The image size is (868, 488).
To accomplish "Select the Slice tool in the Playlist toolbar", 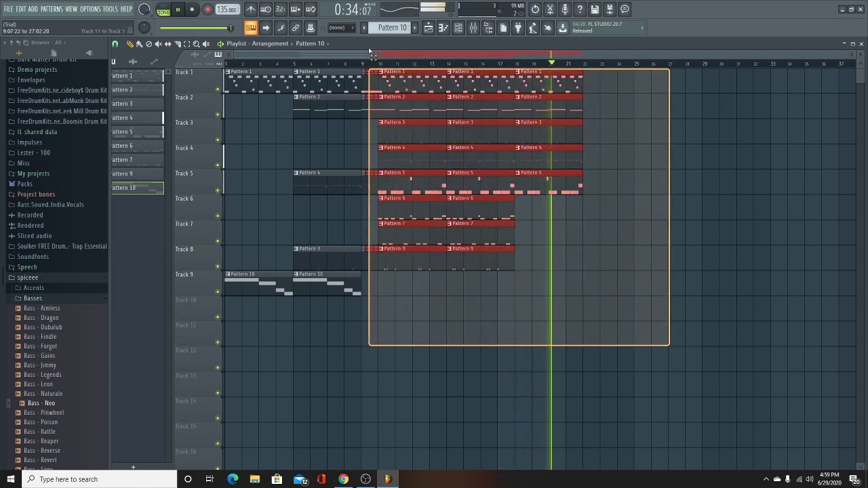I will pyautogui.click(x=177, y=44).
